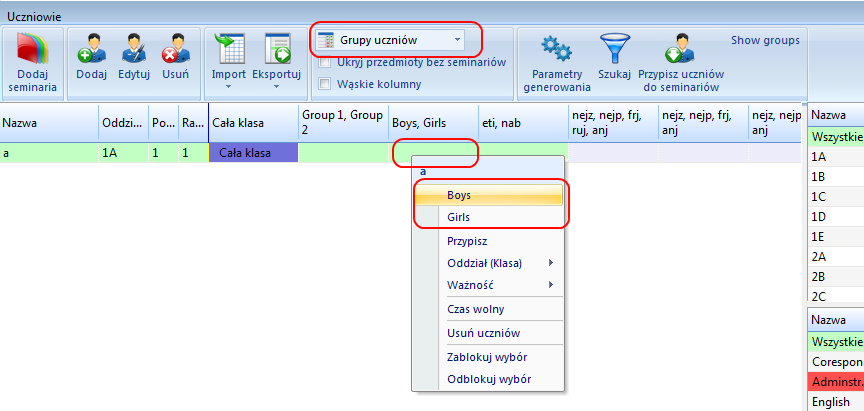864x411 pixels.
Task: Click the Cała klasa column header
Action: (x=253, y=123)
